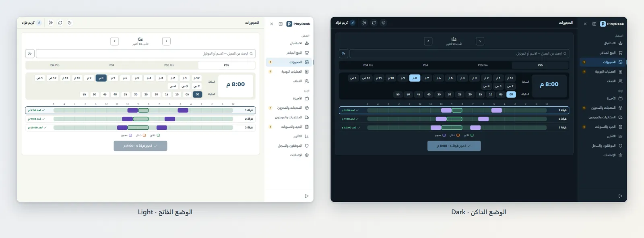Open الأجهزة devices icon in light sidebar
The height and width of the screenshot is (238, 644).
307,98
